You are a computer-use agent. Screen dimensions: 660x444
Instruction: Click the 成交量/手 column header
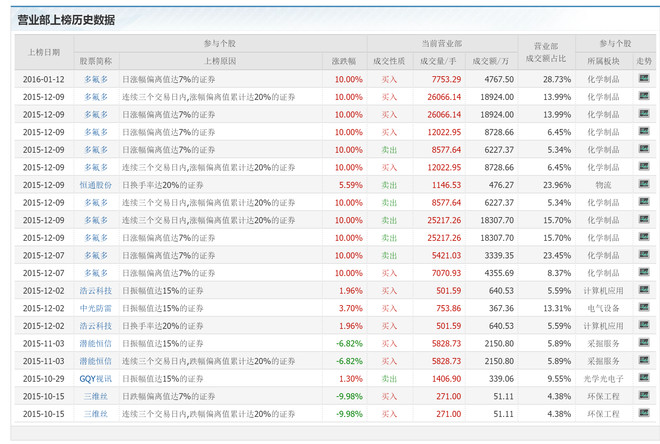[439, 61]
